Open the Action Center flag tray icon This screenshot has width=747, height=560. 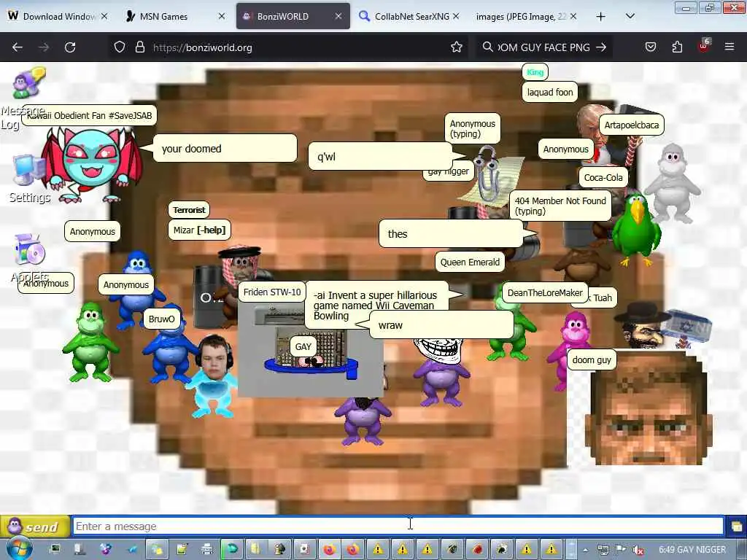click(620, 550)
